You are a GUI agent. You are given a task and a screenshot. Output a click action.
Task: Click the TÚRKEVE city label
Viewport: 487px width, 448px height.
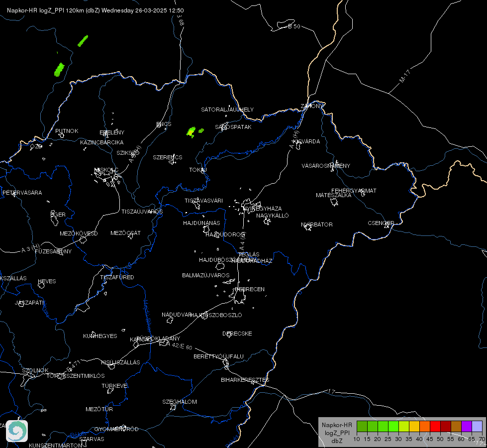114,386
